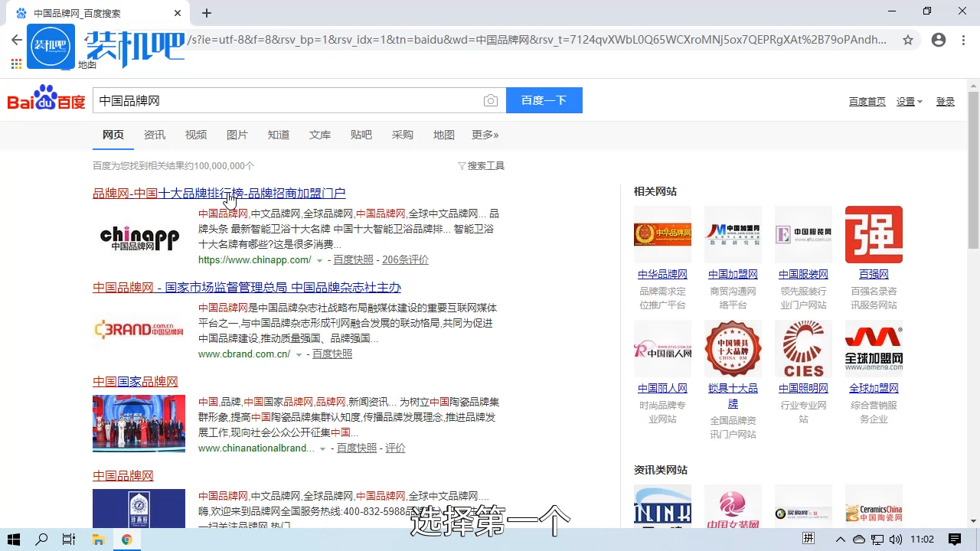Open the 设置 dropdown menu
Image resolution: width=980 pixels, height=551 pixels.
point(908,100)
